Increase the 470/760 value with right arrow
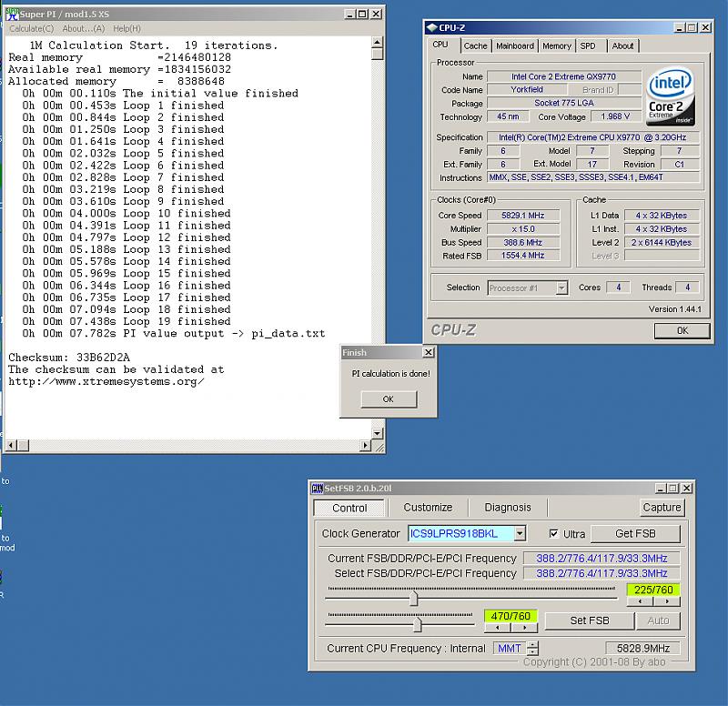The height and width of the screenshot is (706, 728). [x=524, y=628]
